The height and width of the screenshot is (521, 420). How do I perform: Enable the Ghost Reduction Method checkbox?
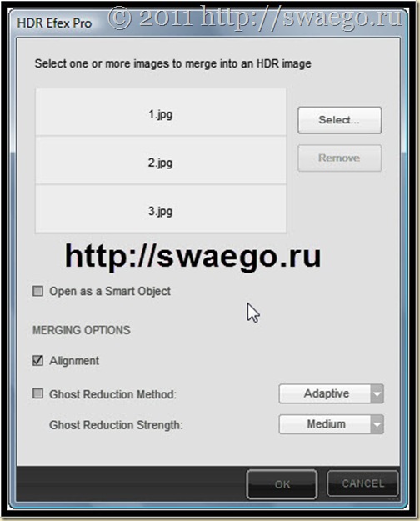pos(37,393)
